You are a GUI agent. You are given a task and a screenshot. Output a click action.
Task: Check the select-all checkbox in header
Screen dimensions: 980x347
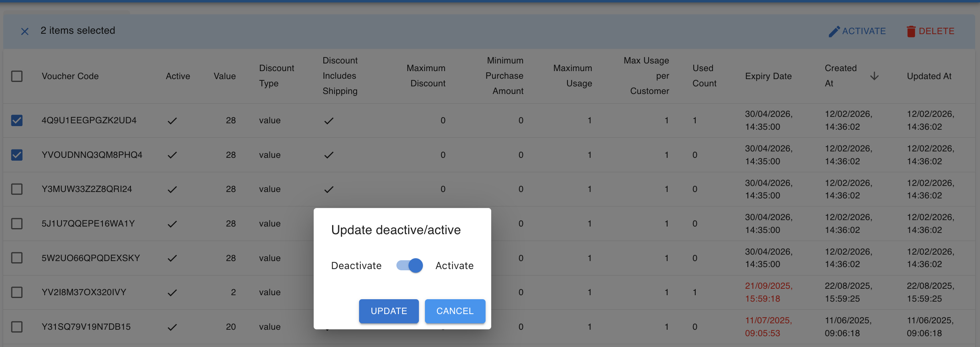tap(17, 76)
